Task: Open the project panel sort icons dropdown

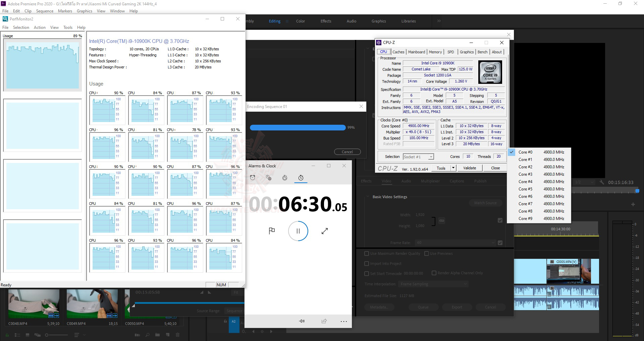Action: (x=79, y=335)
